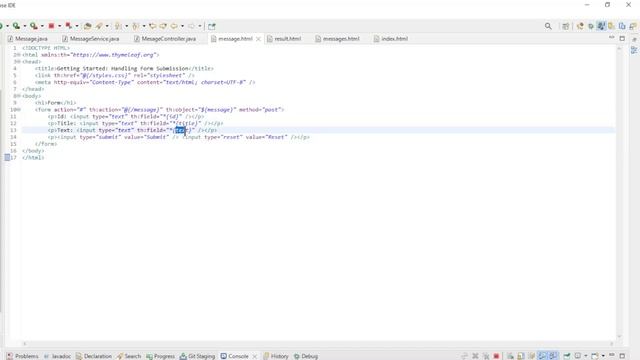This screenshot has width=640, height=360.
Task: Open dropdown next to external tools icon
Action: 42,26
